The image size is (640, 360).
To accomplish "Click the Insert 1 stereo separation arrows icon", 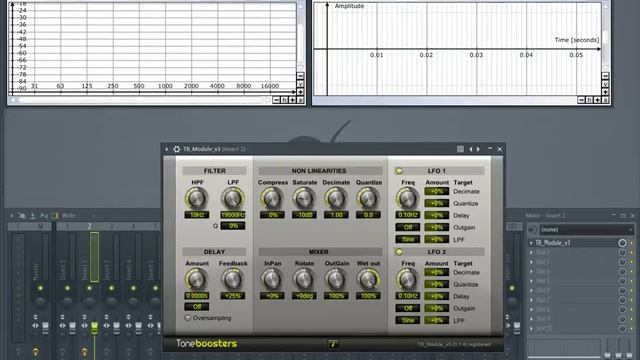I will (x=62, y=326).
